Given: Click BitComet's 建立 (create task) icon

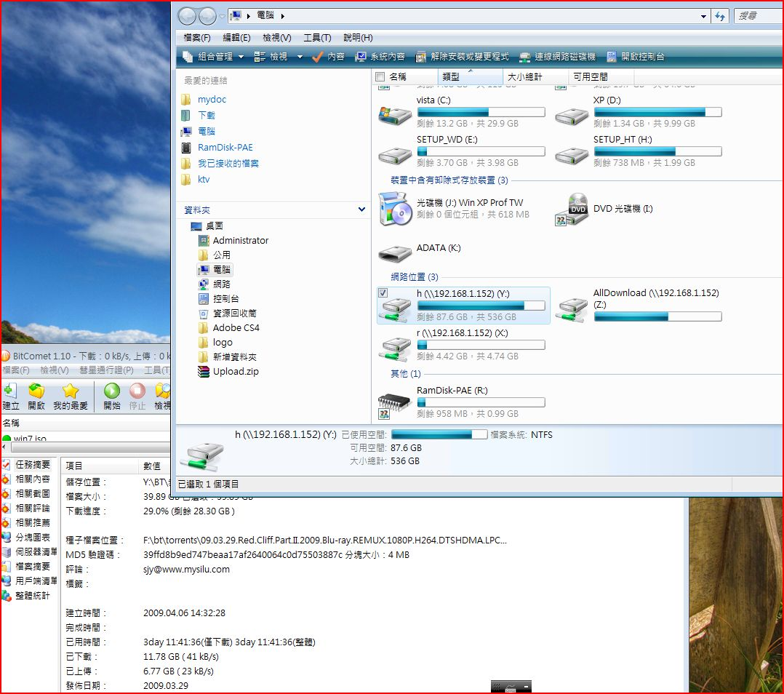Looking at the screenshot, I should 10,392.
